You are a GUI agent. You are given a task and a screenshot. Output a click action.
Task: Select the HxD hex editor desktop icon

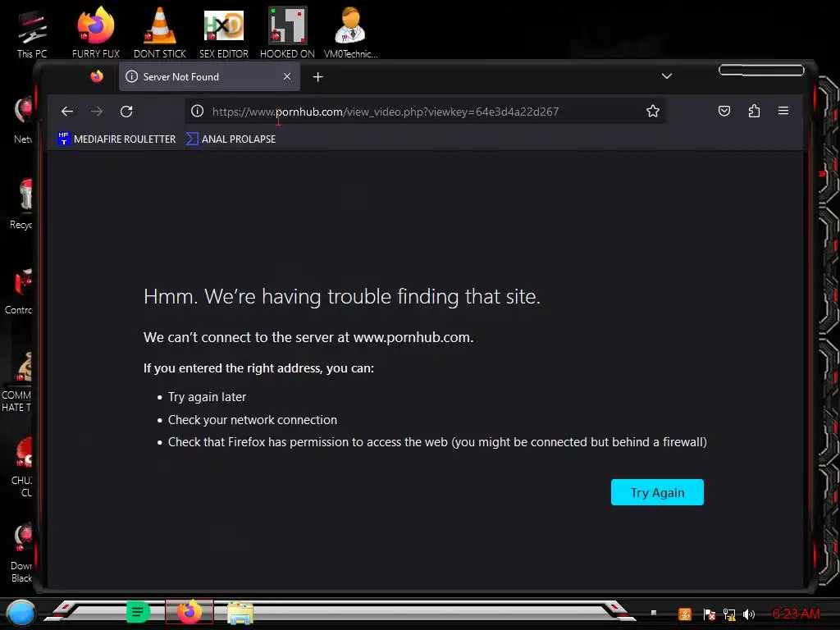pos(224,33)
